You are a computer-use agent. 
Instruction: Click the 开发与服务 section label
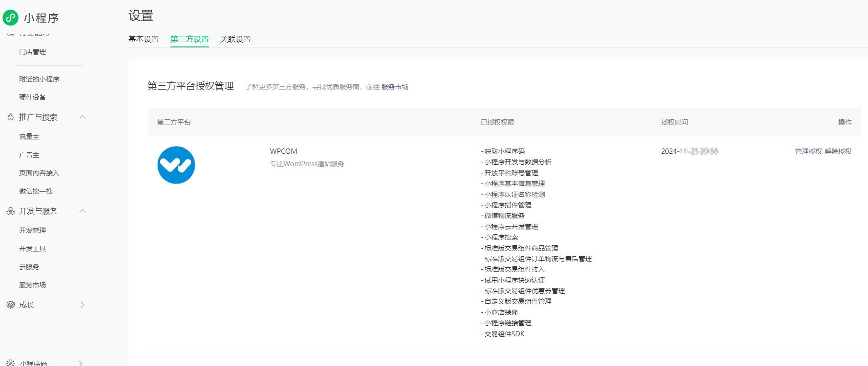(x=38, y=211)
